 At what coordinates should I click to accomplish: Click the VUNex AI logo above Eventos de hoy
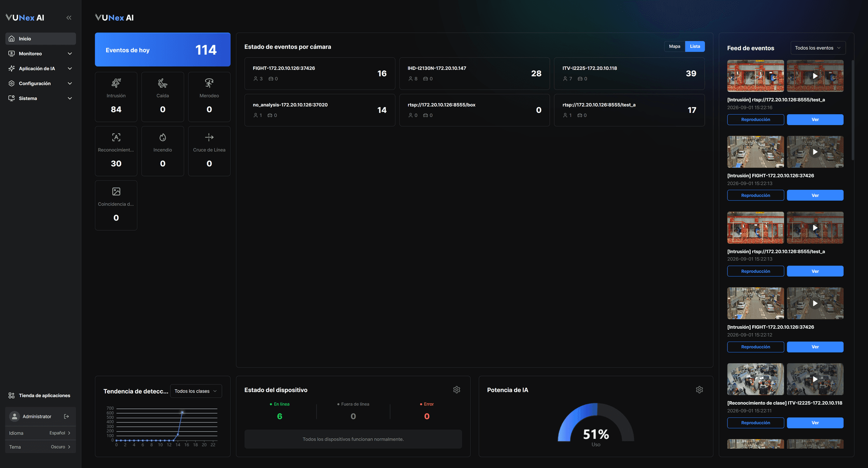point(114,18)
